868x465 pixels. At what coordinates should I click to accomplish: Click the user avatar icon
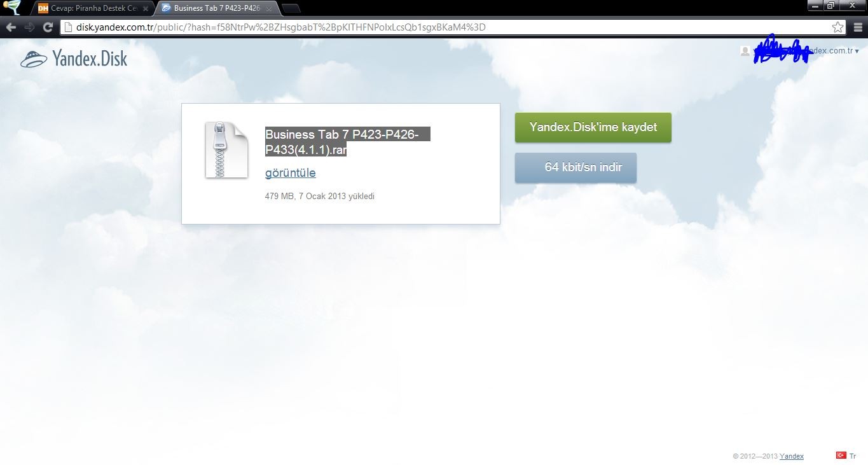(x=745, y=51)
